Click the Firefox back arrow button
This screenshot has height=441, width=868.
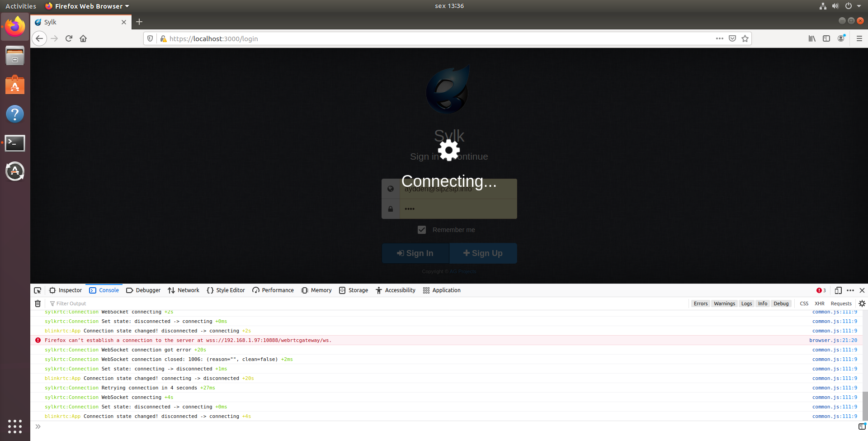pos(39,38)
